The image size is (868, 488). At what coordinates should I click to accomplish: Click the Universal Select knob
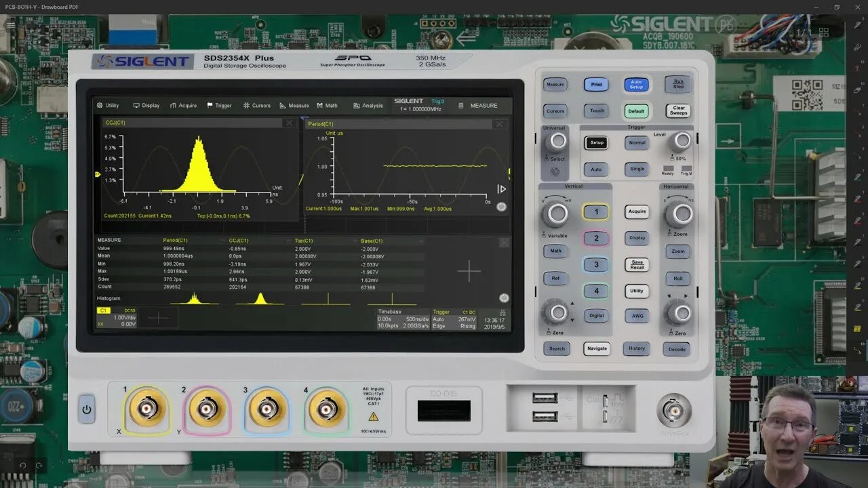click(x=557, y=141)
